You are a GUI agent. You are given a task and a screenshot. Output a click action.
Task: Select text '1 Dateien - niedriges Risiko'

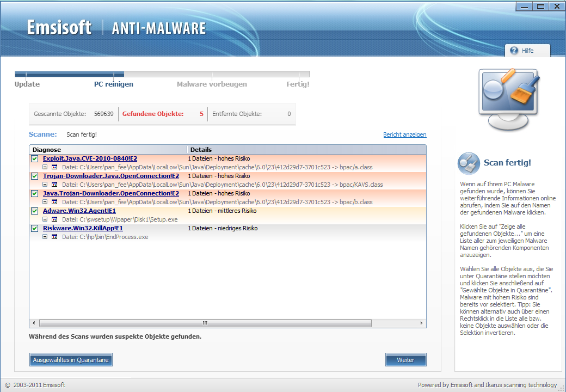[x=223, y=228]
